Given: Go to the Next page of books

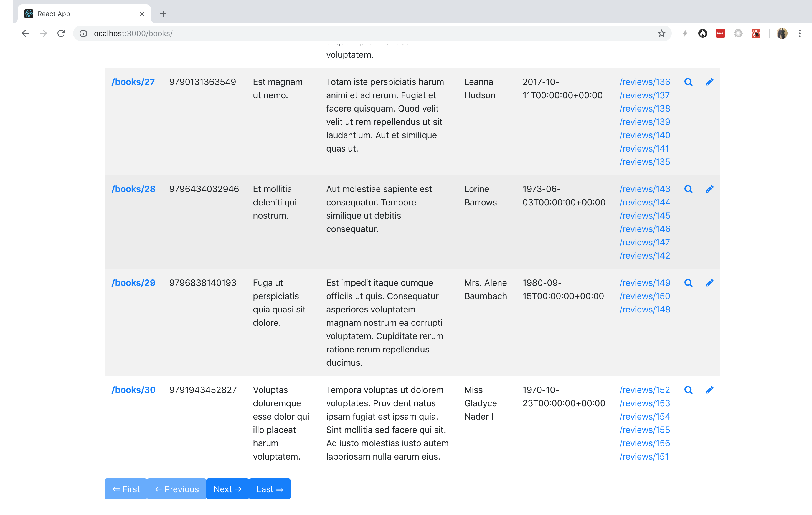Looking at the screenshot, I should click(227, 489).
